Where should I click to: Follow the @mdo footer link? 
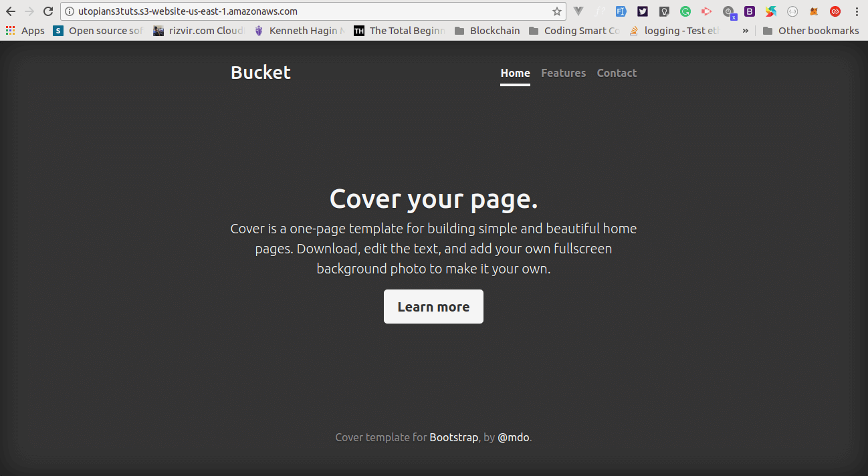(514, 438)
